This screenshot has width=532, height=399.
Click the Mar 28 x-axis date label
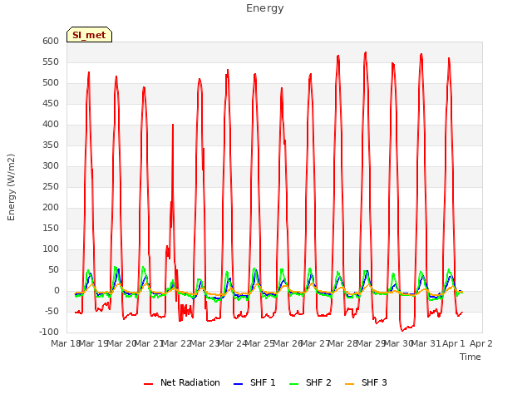(342, 343)
